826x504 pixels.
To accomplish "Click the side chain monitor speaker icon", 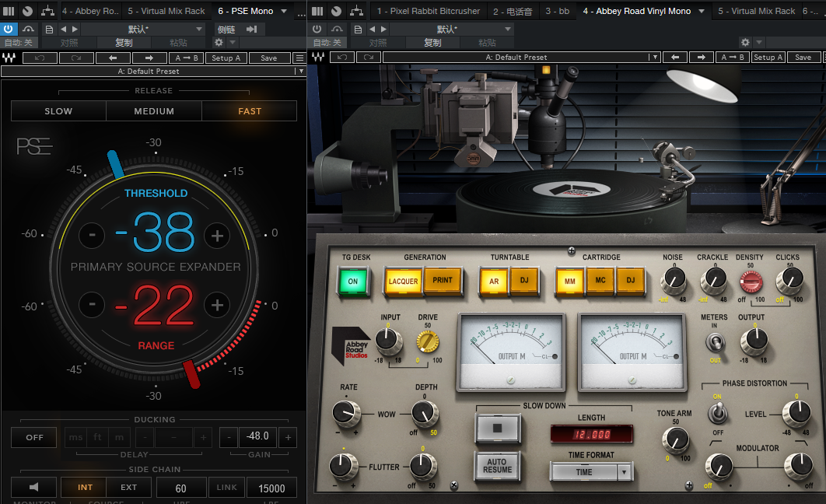I will click(x=33, y=488).
